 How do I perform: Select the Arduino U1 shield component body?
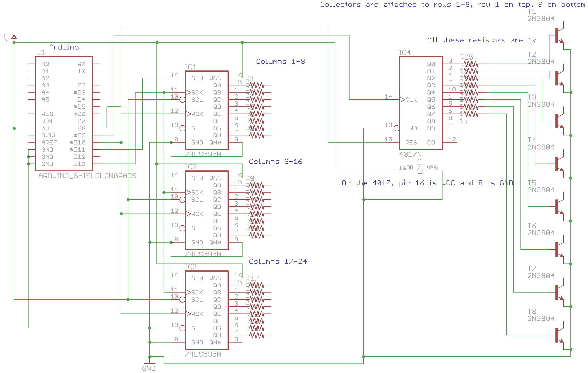tap(64, 114)
